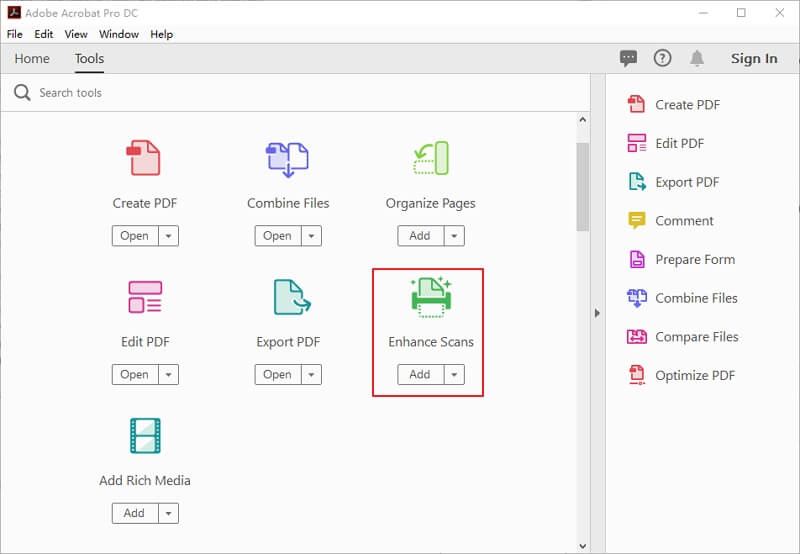This screenshot has width=800, height=554.
Task: Select the Combine Files tool icon
Action: (x=288, y=159)
